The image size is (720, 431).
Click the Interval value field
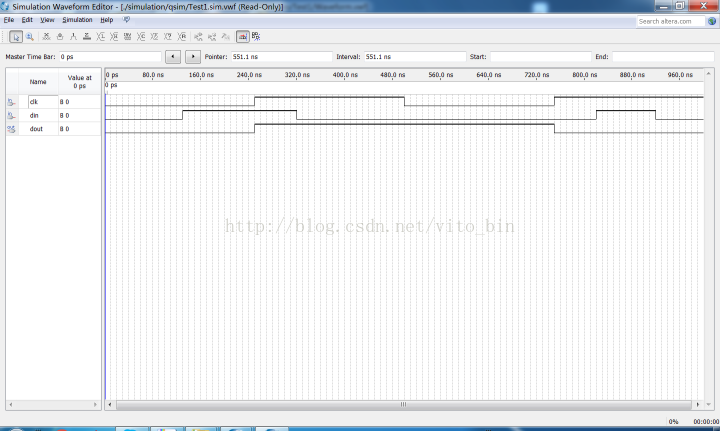415,56
